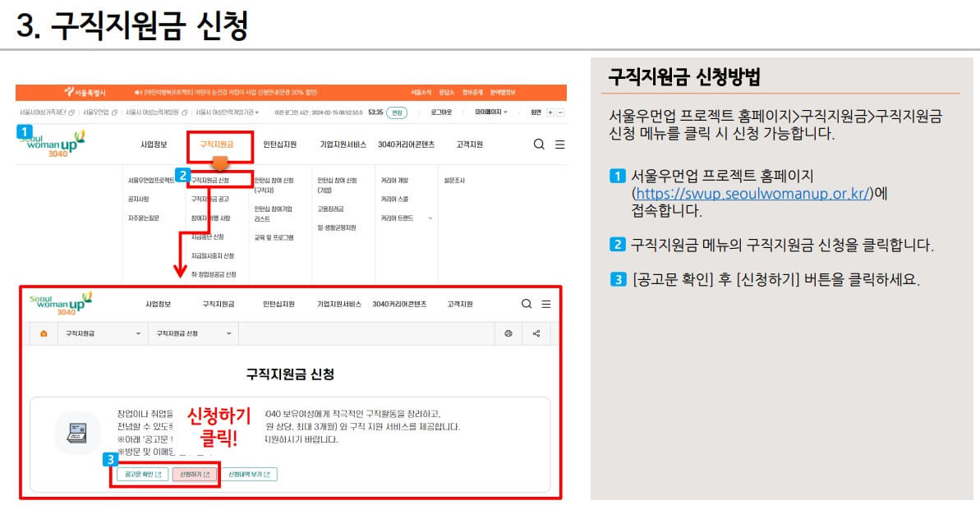Click search magnifier on the 구직지원금 신청 page header
This screenshot has width=980, height=505.
[527, 304]
